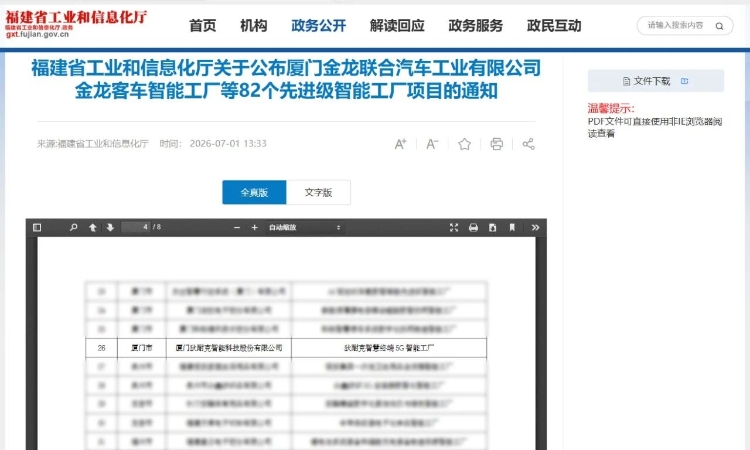
Task: Print the PDF from viewer toolbar
Action: click(x=473, y=228)
